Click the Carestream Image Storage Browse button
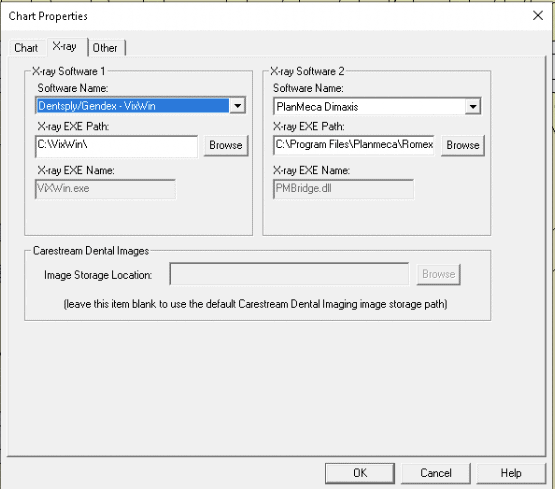555x489 pixels. coord(439,274)
